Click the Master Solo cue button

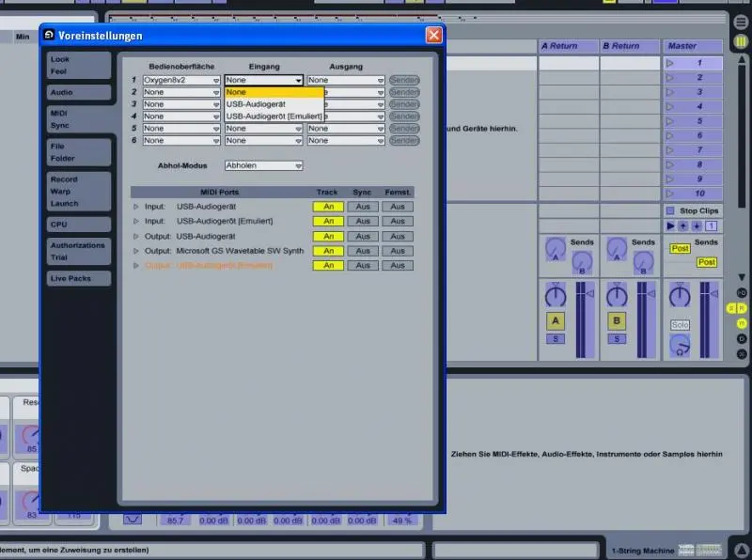click(x=679, y=325)
